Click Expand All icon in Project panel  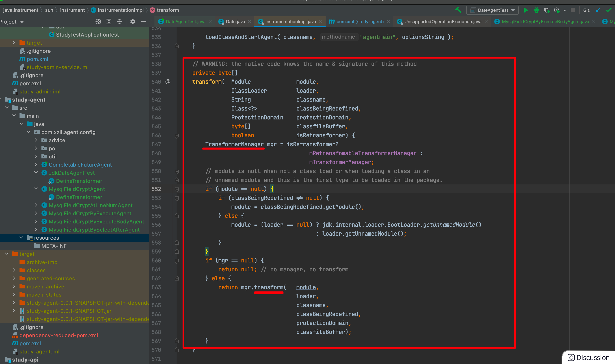pos(109,22)
